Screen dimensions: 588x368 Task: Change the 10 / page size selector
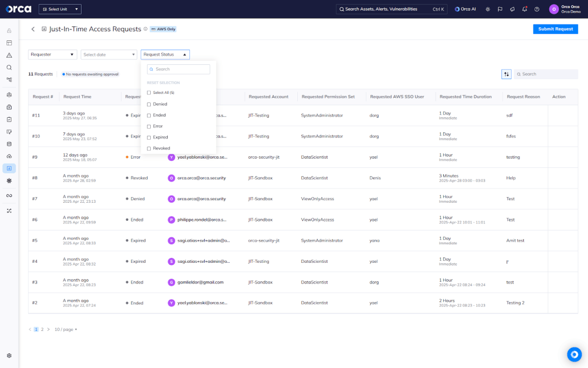click(x=66, y=329)
